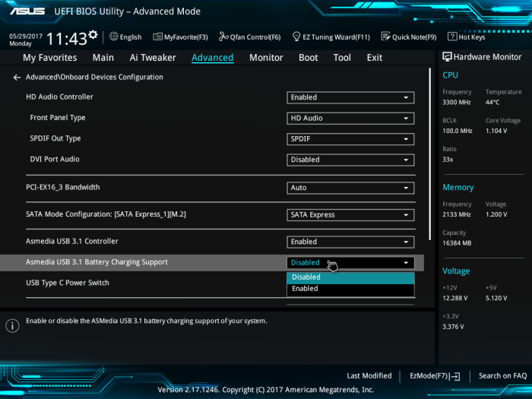Viewport: 532px width, 399px height.
Task: Open Quick Note(F9) icon
Action: coord(385,36)
